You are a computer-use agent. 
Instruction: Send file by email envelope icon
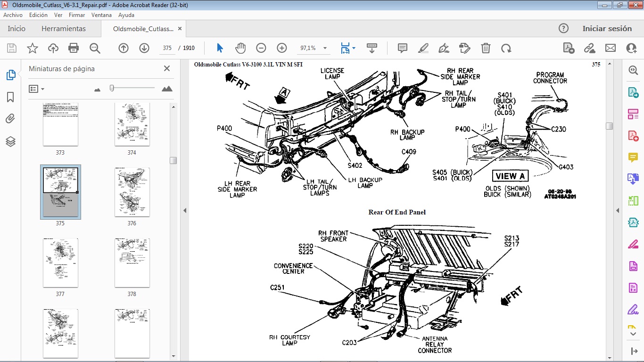coord(611,48)
